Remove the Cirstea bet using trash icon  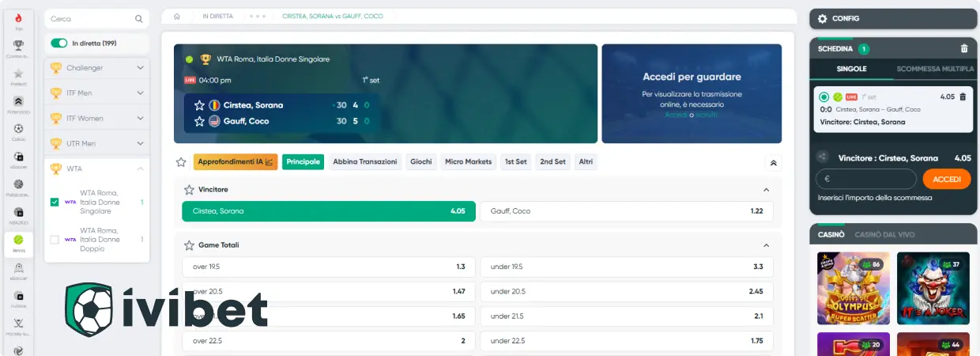(x=963, y=97)
